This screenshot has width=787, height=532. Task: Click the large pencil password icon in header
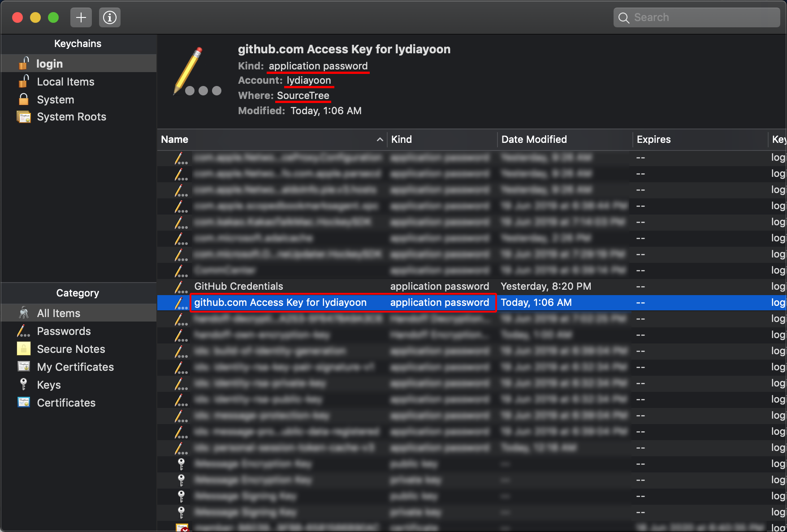(197, 72)
